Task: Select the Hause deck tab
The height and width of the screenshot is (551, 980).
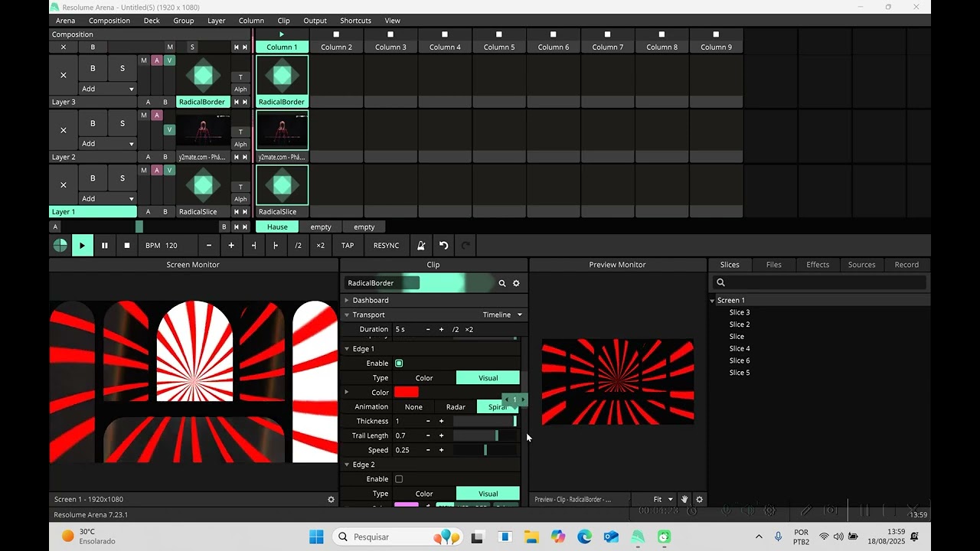Action: tap(277, 227)
